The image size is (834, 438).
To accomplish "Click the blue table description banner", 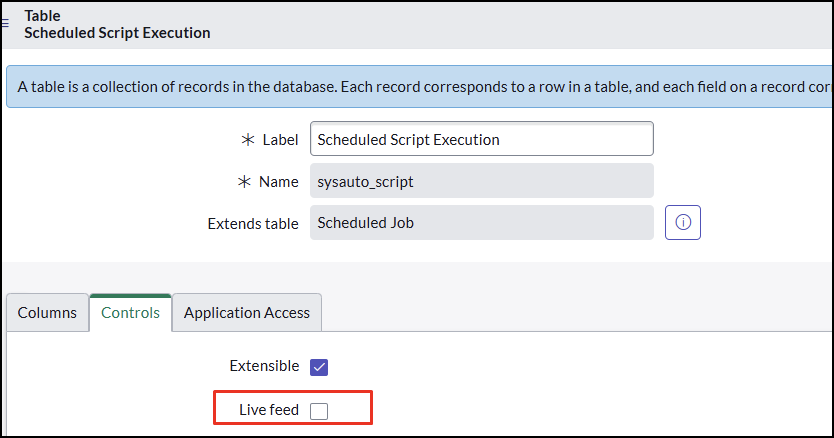I will pyautogui.click(x=419, y=87).
